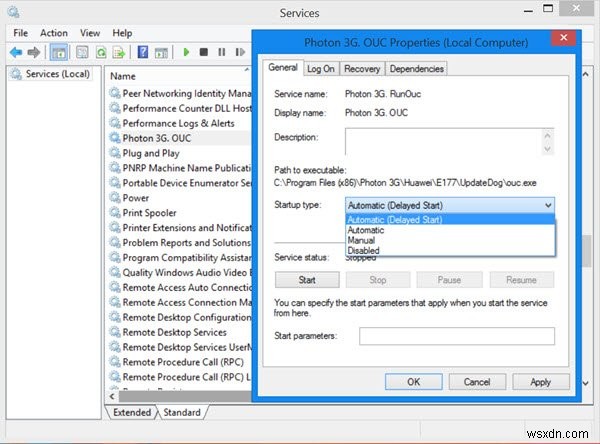Click the Services window title icon

(13, 12)
